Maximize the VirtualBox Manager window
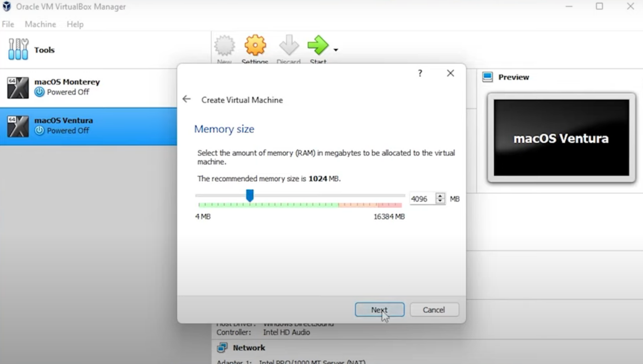This screenshot has width=643, height=364. [x=599, y=6]
